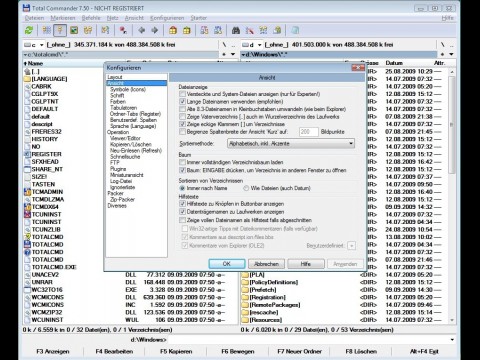Screen dimensions: 480x360
Task: Open the Netz menu
Action: point(113,18)
